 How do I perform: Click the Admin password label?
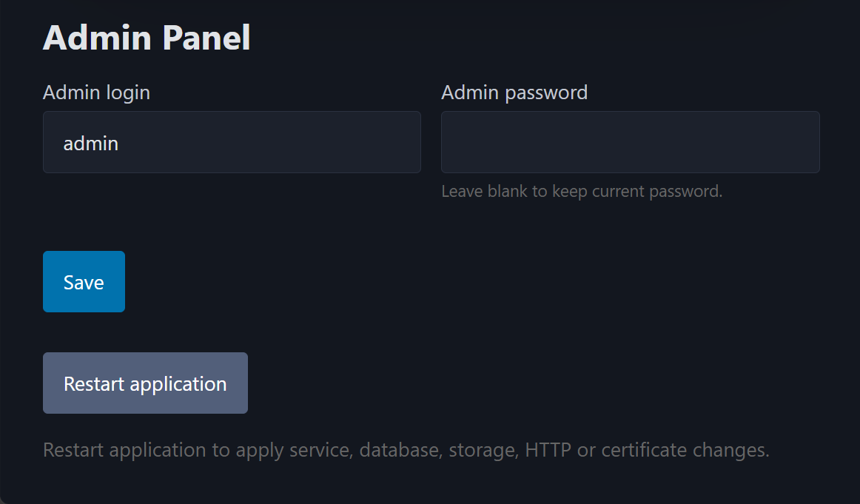[x=514, y=92]
